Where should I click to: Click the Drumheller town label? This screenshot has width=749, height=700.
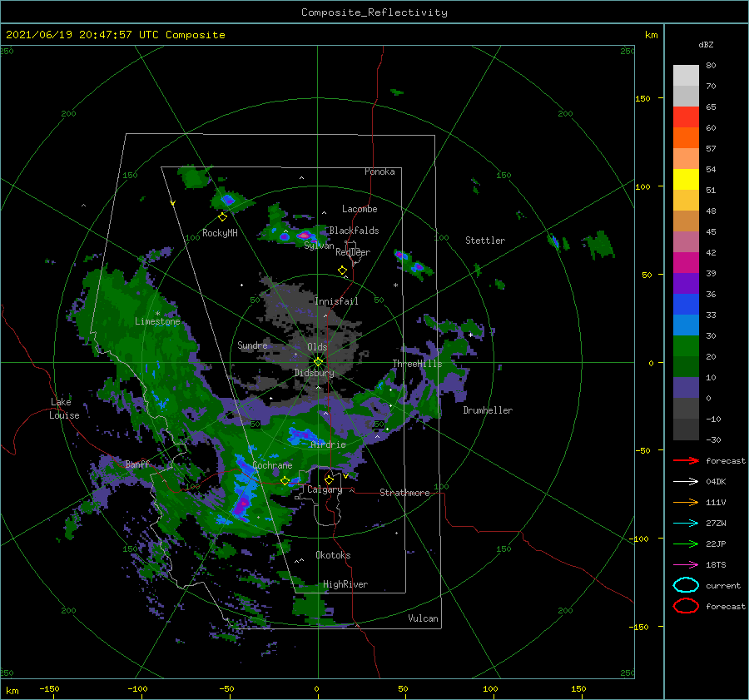click(488, 410)
